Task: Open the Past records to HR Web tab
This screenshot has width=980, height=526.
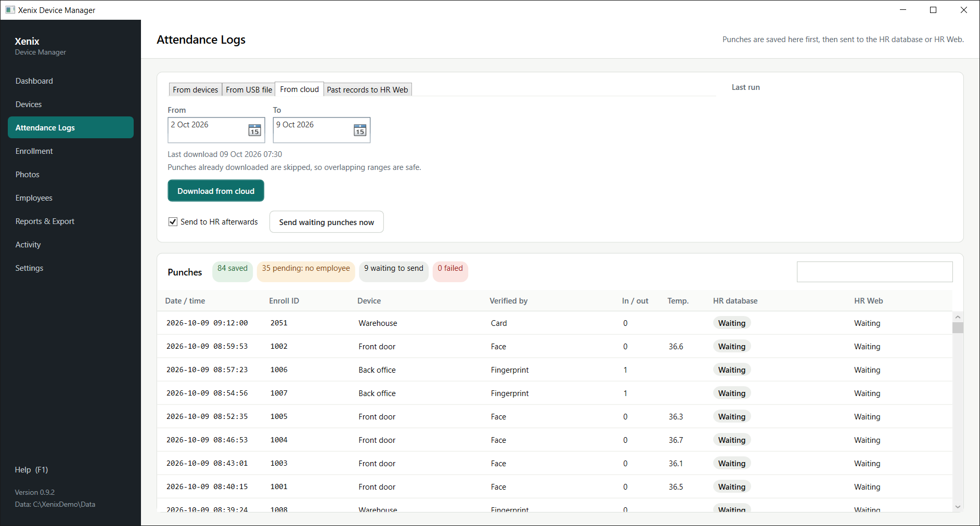Action: 367,89
